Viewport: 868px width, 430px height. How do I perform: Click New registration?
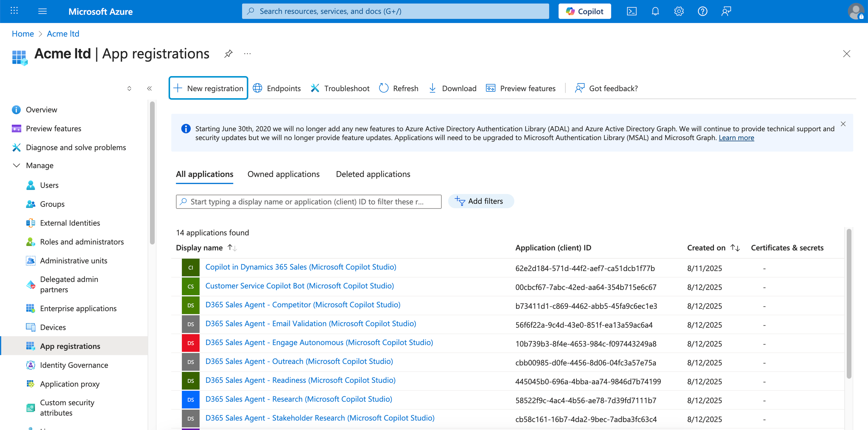tap(208, 88)
